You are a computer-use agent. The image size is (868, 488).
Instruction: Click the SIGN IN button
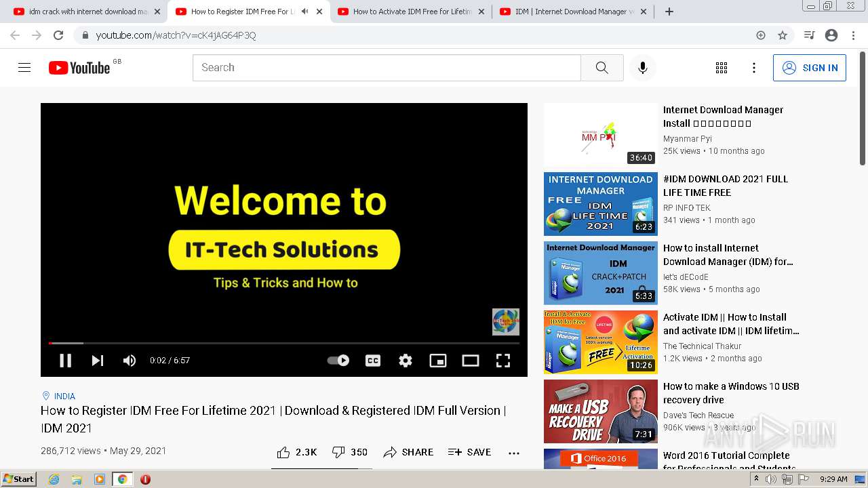pos(810,68)
